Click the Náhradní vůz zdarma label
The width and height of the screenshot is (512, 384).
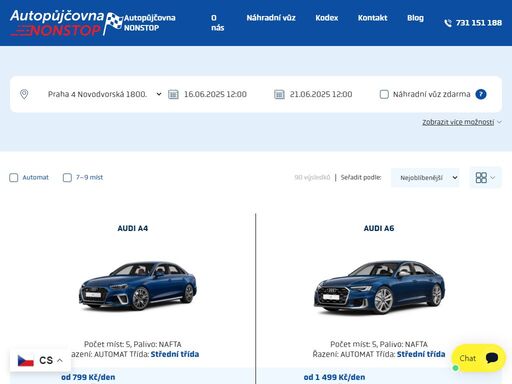click(x=431, y=94)
